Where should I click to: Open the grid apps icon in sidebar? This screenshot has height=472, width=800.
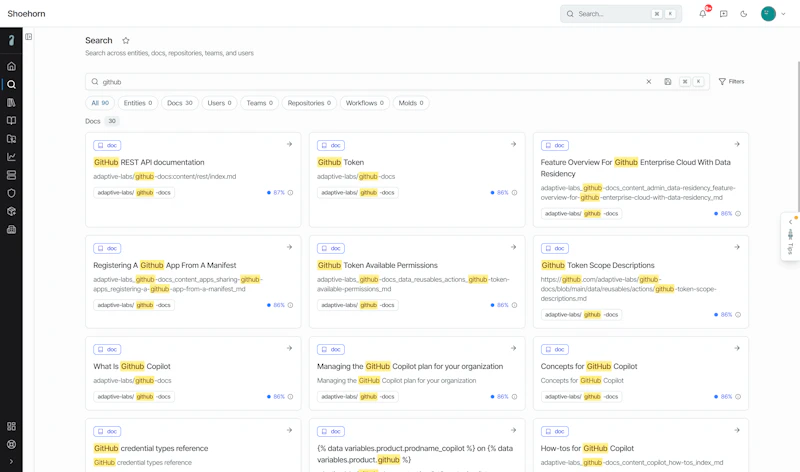pos(11,426)
